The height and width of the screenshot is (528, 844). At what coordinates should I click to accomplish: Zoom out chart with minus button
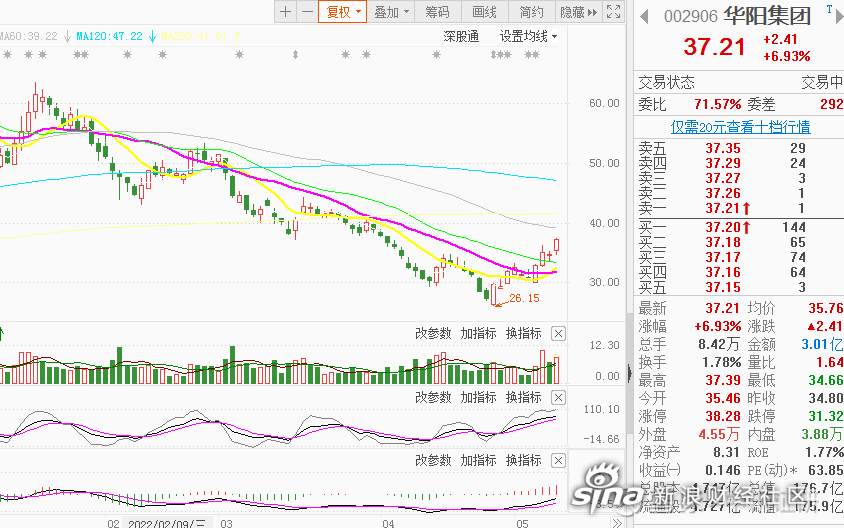click(307, 12)
